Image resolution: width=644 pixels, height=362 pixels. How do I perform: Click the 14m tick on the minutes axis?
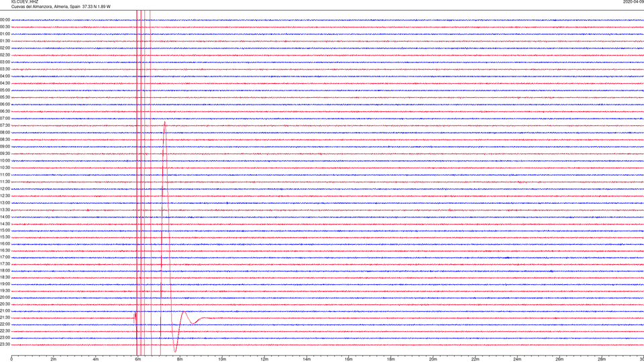pos(307,359)
